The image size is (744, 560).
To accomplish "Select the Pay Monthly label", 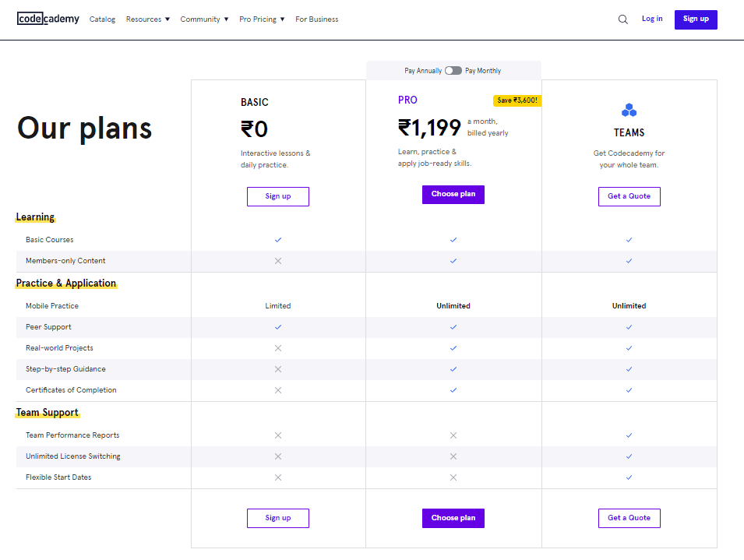I will 483,71.
